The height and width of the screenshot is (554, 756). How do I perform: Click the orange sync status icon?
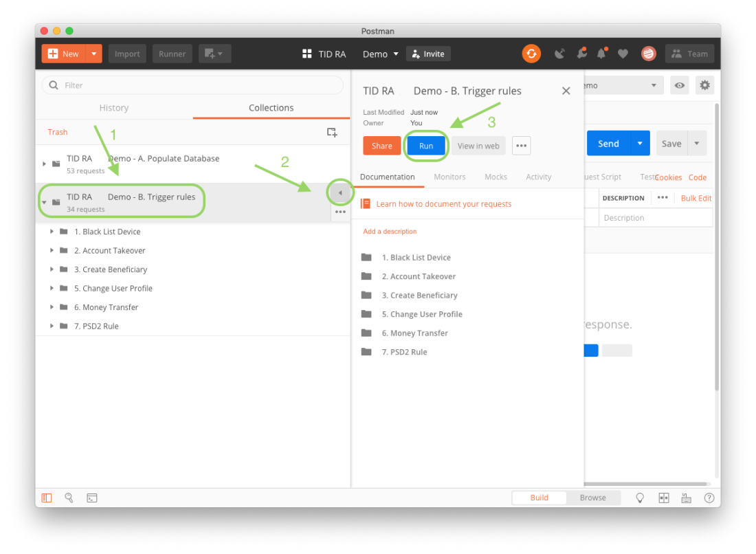531,54
